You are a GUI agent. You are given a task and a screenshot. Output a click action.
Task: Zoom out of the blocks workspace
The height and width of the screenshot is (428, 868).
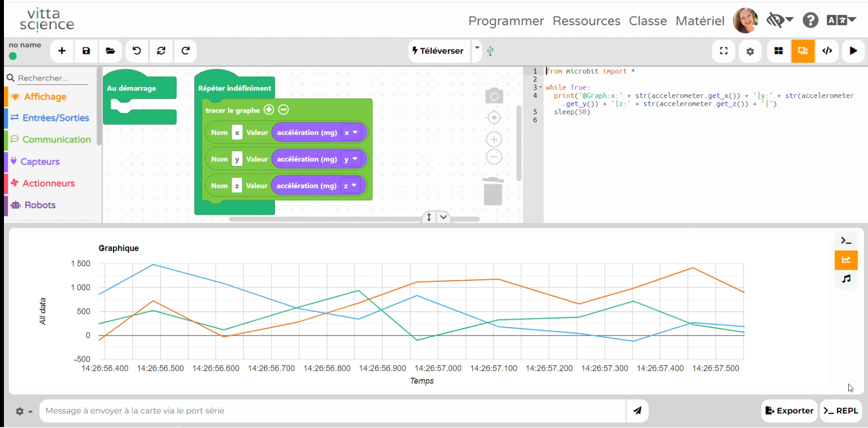(x=494, y=157)
